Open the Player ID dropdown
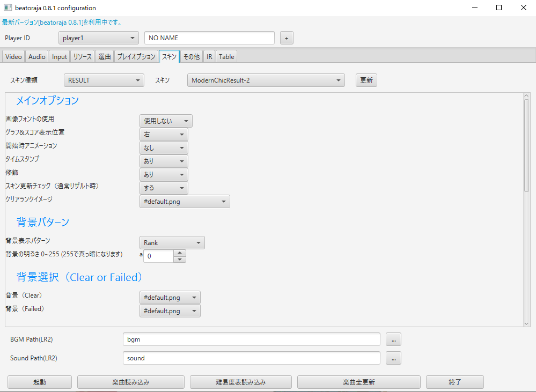 pyautogui.click(x=98, y=38)
